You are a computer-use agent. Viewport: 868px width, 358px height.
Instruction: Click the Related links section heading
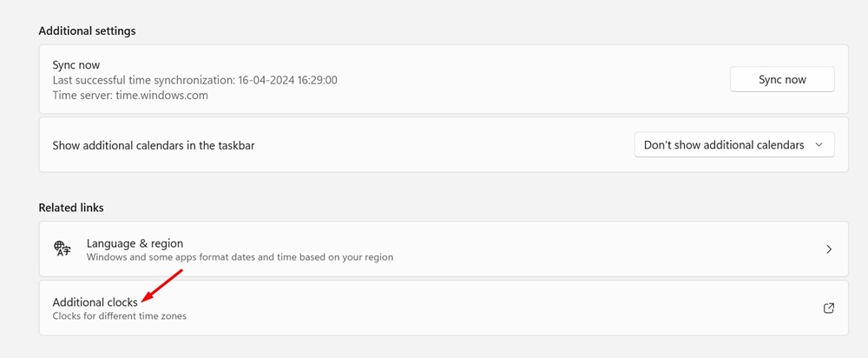[71, 208]
